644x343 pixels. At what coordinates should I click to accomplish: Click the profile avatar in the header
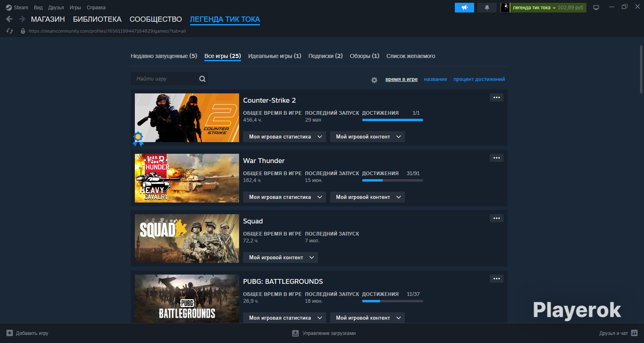(x=505, y=8)
